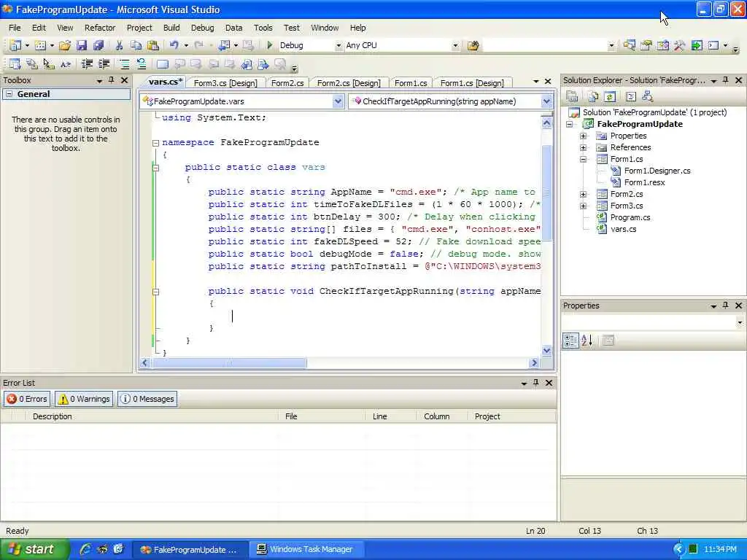The height and width of the screenshot is (560, 747).
Task: Toggle the 0 Warnings filter button
Action: point(84,399)
